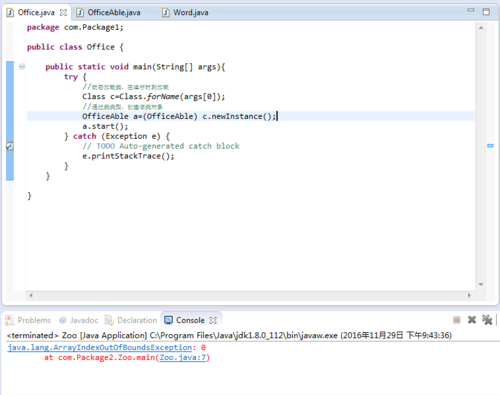Collapse the main method fold marker

(x=22, y=67)
